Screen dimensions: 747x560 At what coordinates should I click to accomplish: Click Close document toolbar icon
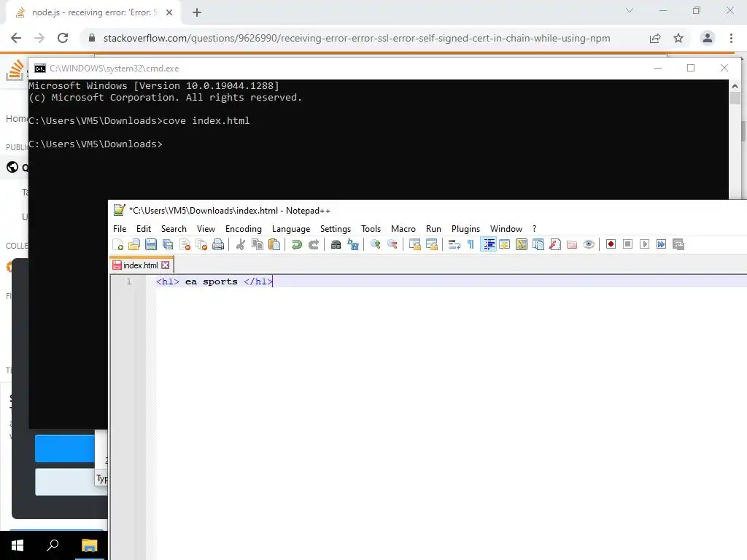pos(185,244)
